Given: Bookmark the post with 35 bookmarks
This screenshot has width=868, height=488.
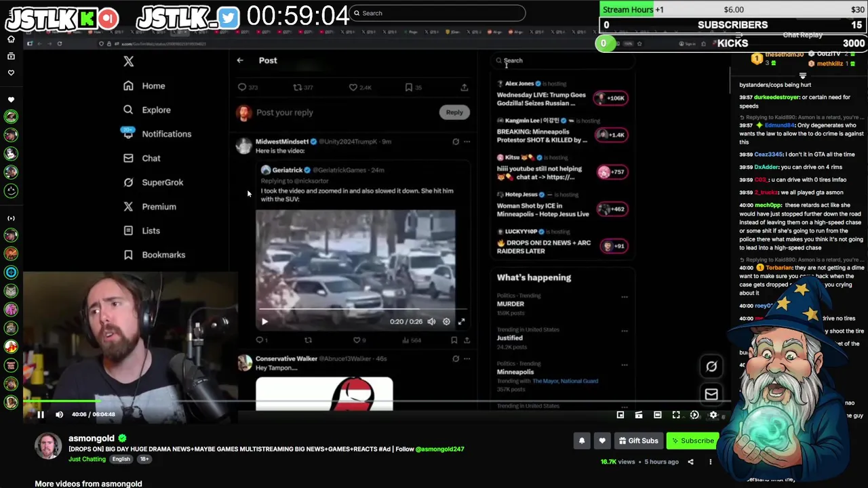Looking at the screenshot, I should [409, 87].
